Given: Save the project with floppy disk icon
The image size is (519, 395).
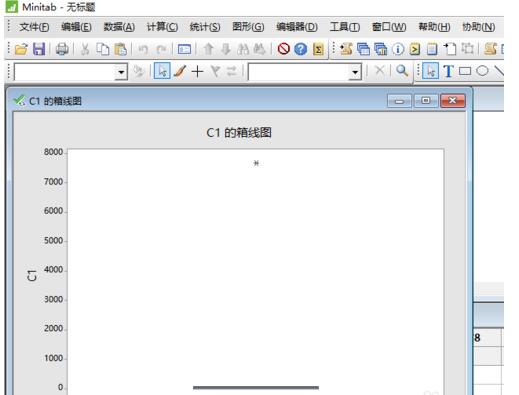Looking at the screenshot, I should 39,49.
